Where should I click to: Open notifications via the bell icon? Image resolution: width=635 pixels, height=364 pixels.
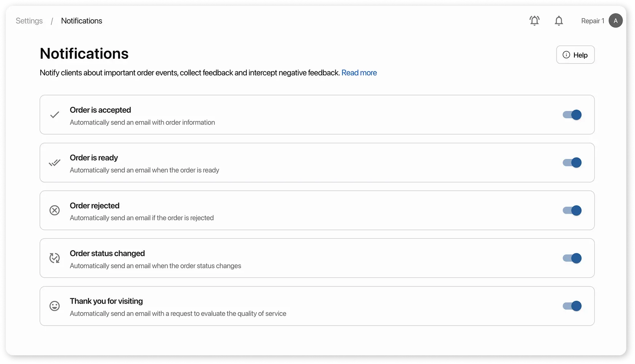(x=559, y=21)
